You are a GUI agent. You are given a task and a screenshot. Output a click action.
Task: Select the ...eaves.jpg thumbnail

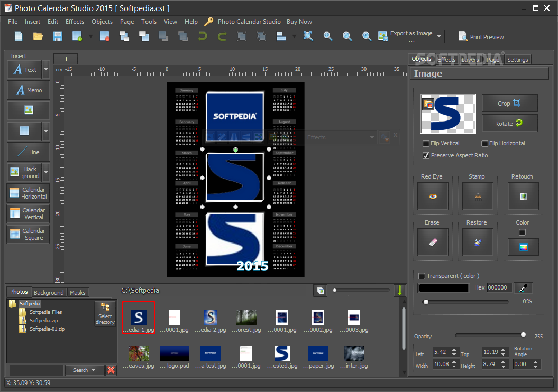coord(139,357)
